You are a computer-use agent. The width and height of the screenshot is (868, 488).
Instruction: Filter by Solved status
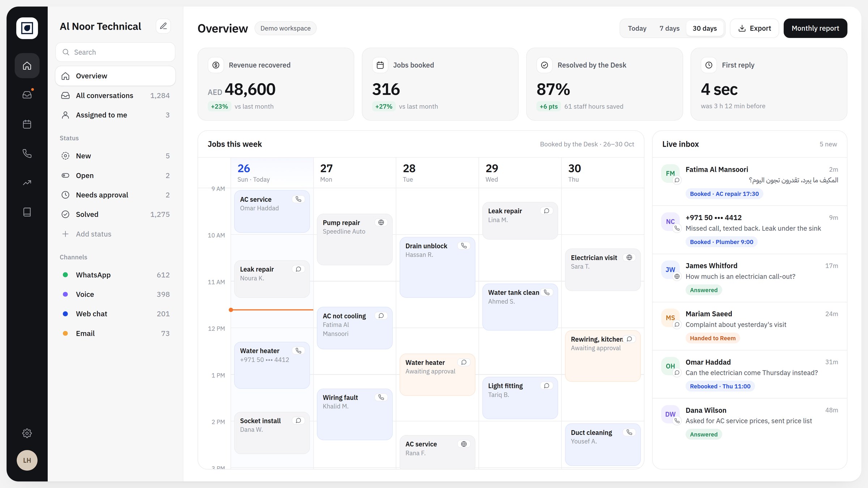(115, 214)
